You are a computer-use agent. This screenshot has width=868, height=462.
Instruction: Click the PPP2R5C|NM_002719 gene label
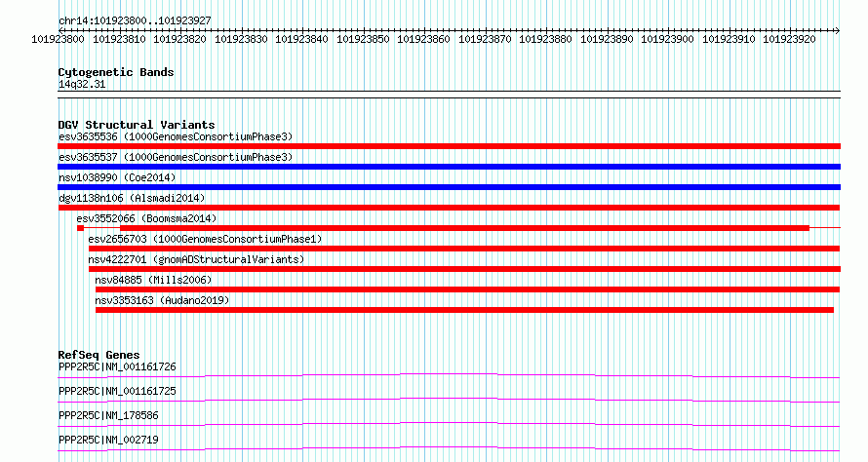(108, 440)
